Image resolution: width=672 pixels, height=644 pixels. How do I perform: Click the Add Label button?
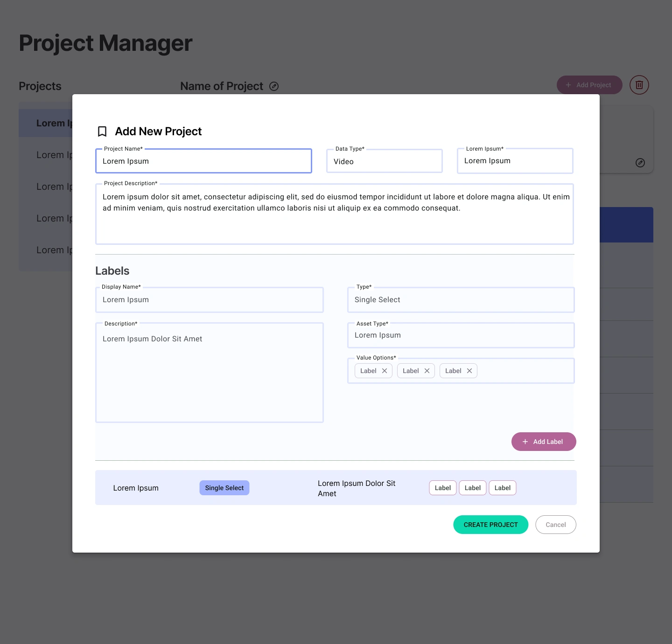point(543,442)
